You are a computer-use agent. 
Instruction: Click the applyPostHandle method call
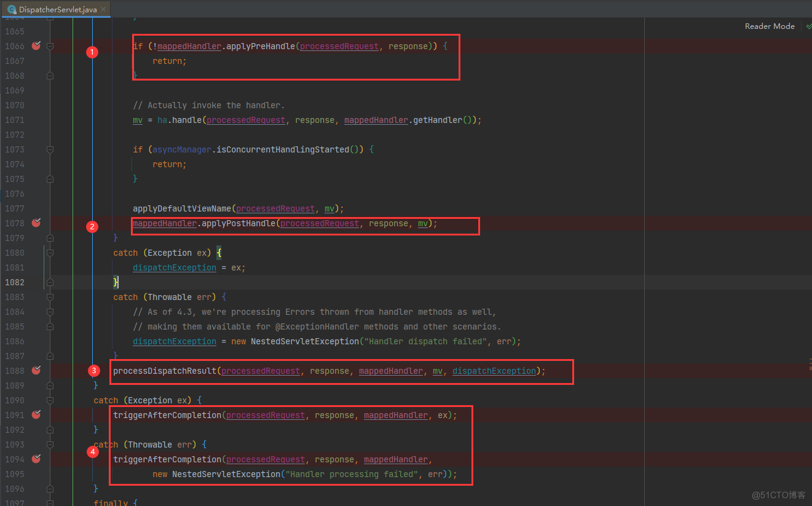click(x=238, y=223)
